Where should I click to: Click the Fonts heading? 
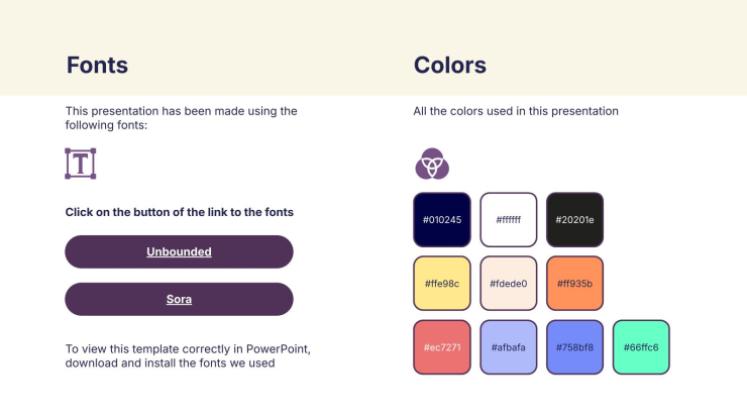point(97,66)
